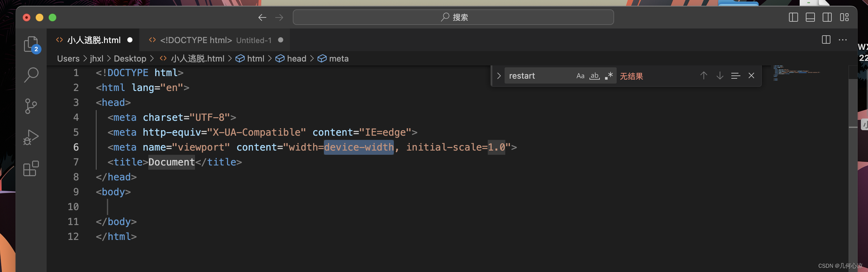Click the minimap code preview
Screen dimensions: 868x272
[796, 73]
